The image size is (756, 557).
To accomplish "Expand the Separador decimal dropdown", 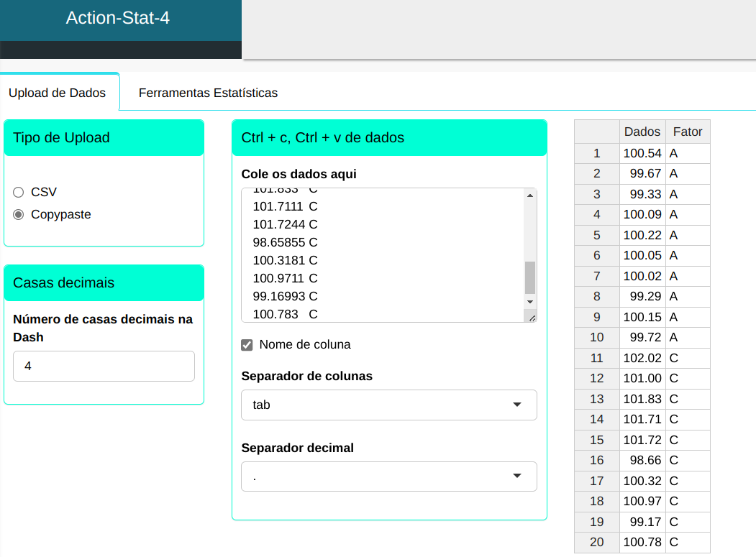I will (x=388, y=477).
